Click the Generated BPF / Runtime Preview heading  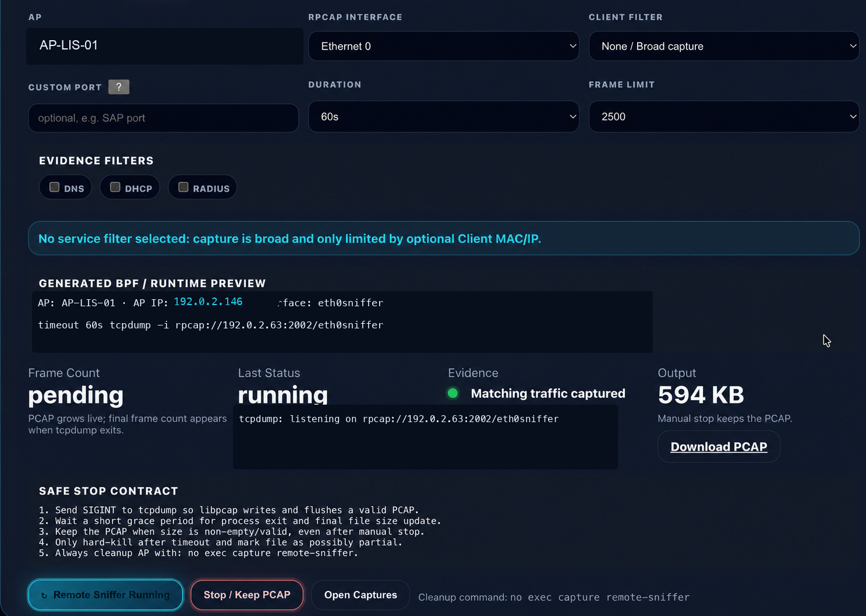click(152, 284)
